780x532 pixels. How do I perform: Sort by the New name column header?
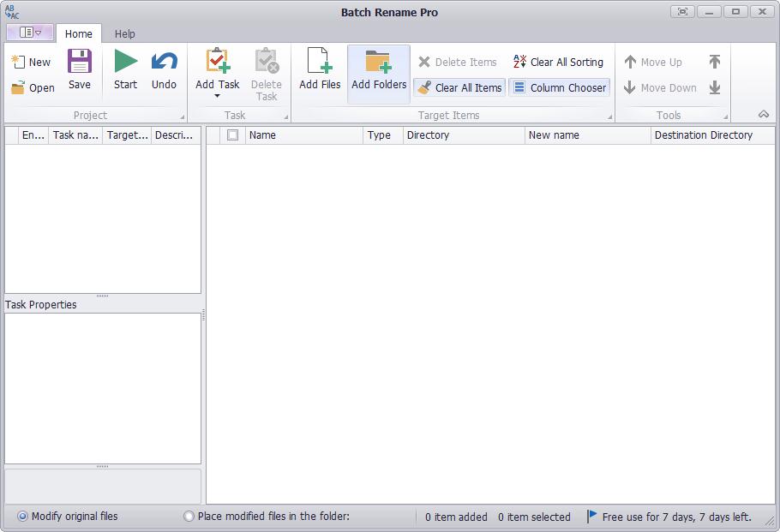[587, 135]
